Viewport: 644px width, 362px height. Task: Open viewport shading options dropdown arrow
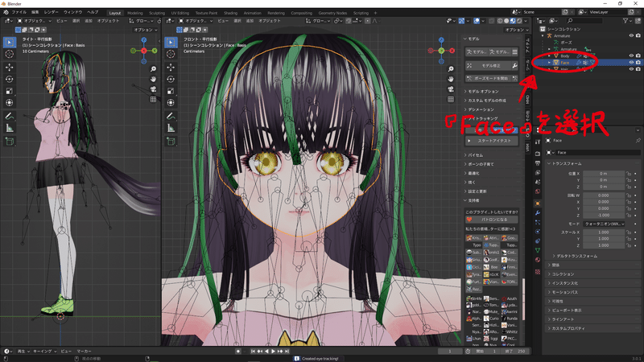pyautogui.click(x=526, y=21)
